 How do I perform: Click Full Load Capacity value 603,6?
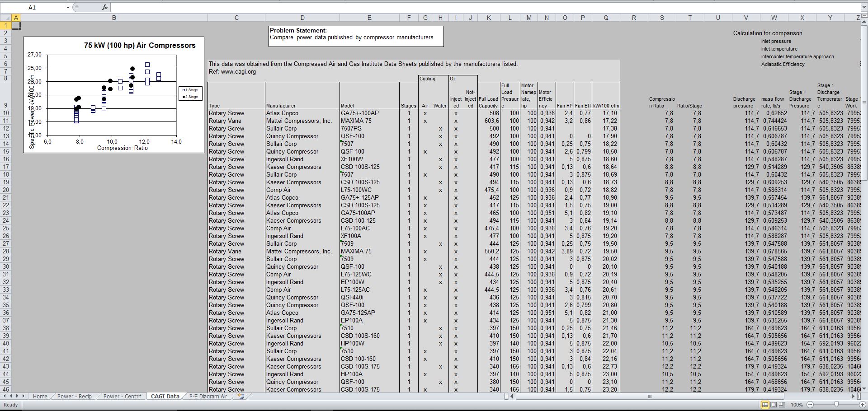point(489,121)
